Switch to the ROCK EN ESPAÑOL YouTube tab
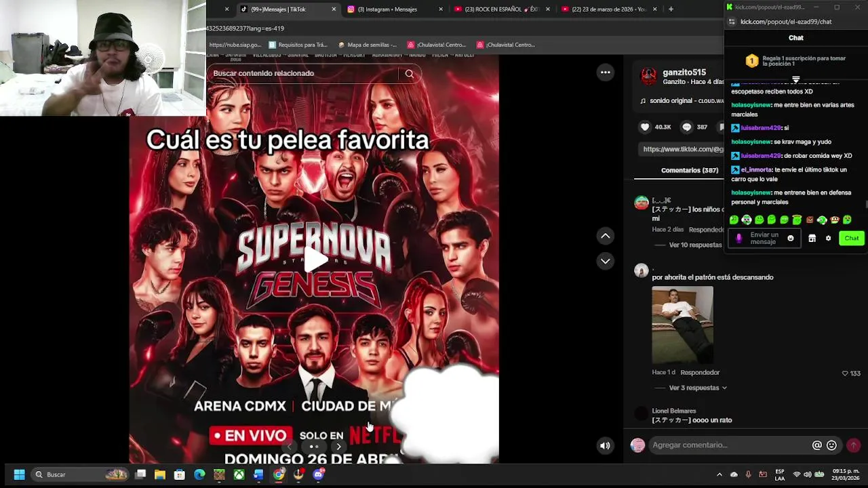This screenshot has height=488, width=868. click(502, 9)
